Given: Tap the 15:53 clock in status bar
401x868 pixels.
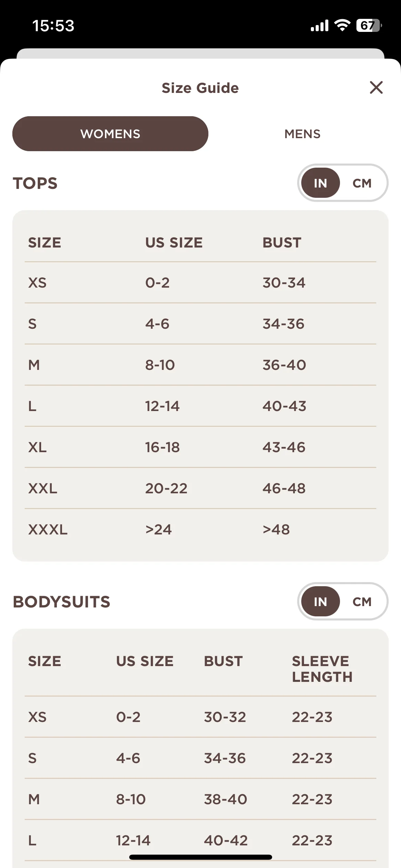Looking at the screenshot, I should (x=53, y=26).
